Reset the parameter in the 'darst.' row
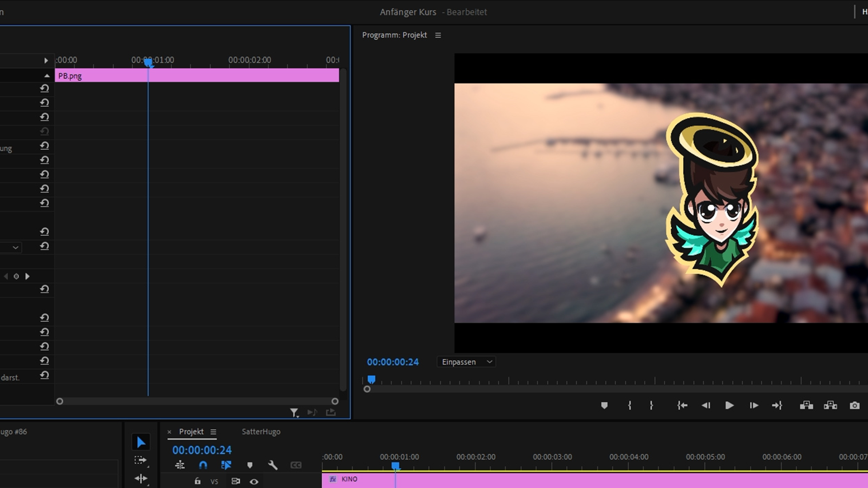This screenshot has height=488, width=868. (44, 375)
